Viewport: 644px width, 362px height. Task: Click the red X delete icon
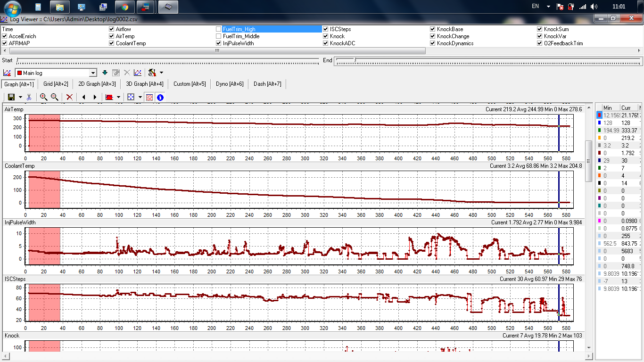(x=69, y=97)
